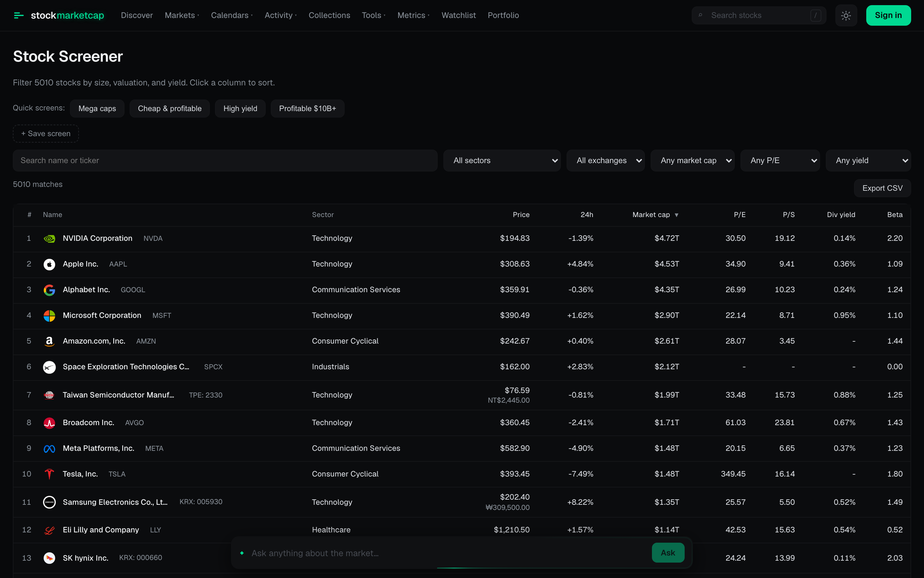This screenshot has width=924, height=578.
Task: Click the Market cap sort arrow
Action: pos(676,215)
